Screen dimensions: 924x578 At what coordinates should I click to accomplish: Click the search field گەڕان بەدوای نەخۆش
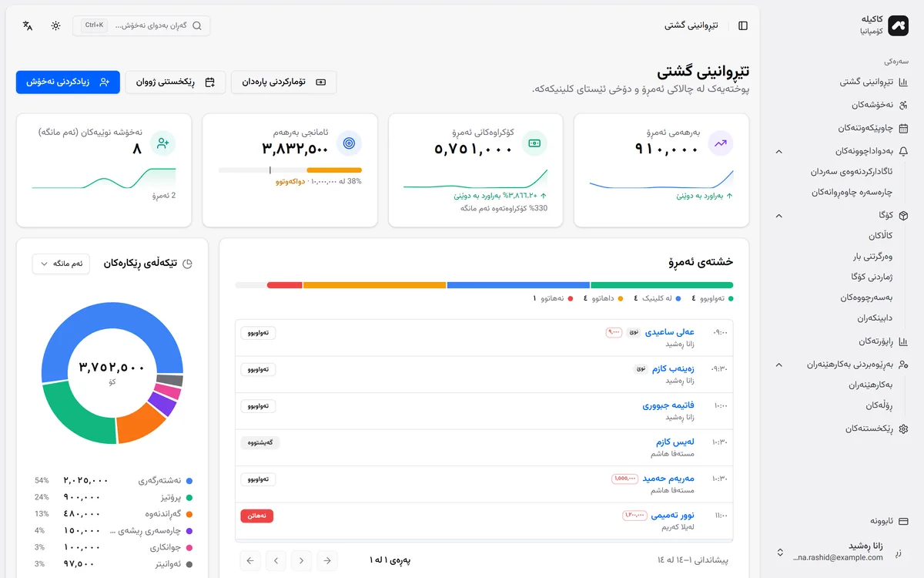[x=142, y=25]
